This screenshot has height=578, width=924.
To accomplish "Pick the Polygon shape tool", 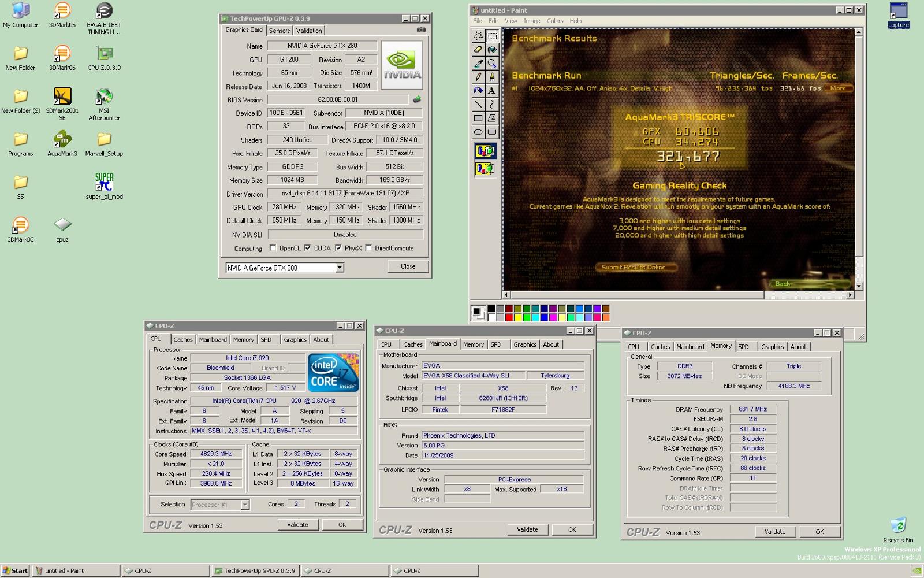I will coord(492,118).
